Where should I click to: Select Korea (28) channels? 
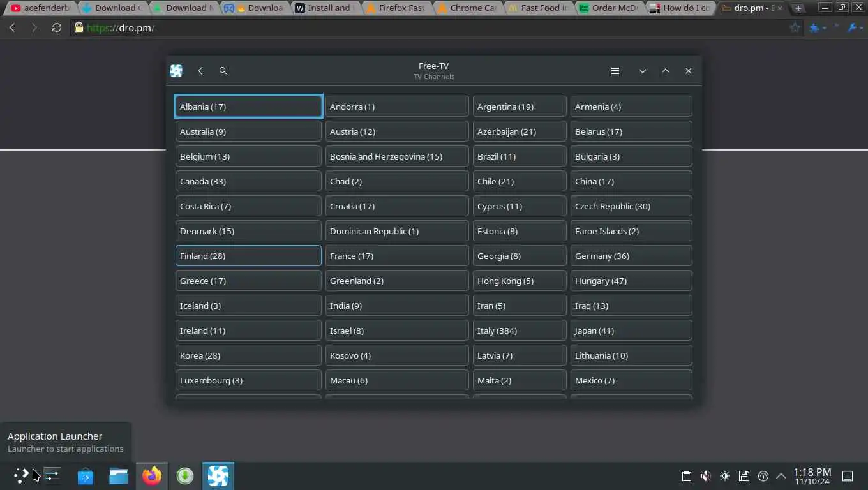248,355
